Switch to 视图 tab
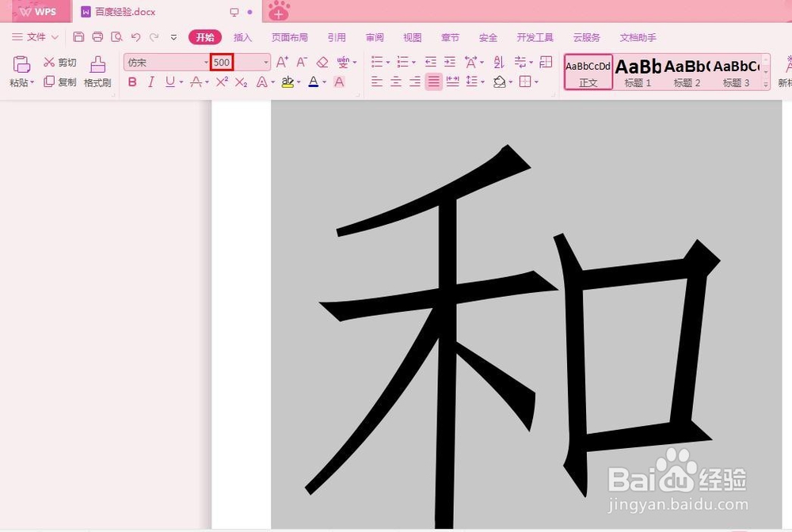 [412, 37]
